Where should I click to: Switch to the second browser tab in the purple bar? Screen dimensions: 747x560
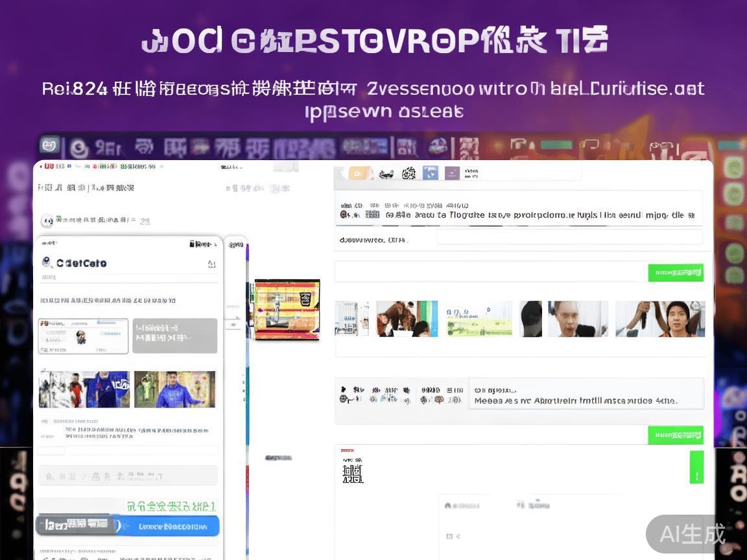[x=81, y=146]
